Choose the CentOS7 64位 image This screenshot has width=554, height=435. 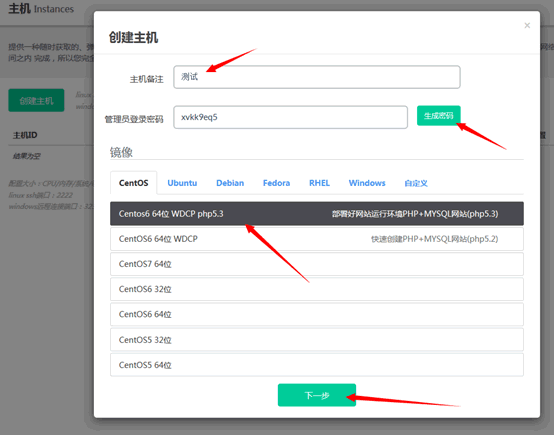coord(317,264)
